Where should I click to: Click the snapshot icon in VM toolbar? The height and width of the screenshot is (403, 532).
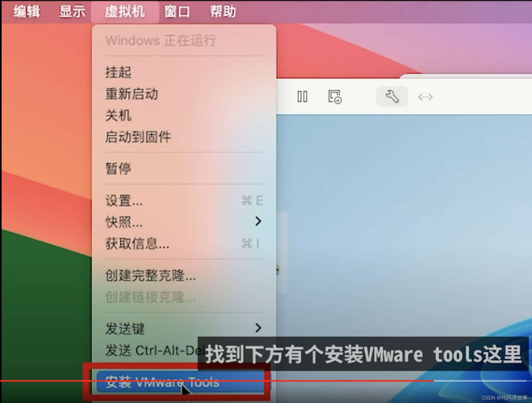[x=335, y=97]
